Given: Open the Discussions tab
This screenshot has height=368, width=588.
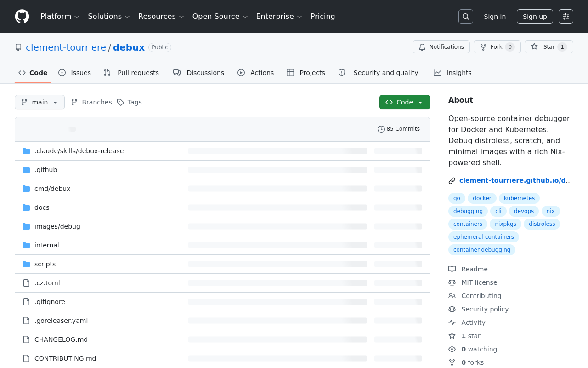Looking at the screenshot, I should [x=199, y=73].
